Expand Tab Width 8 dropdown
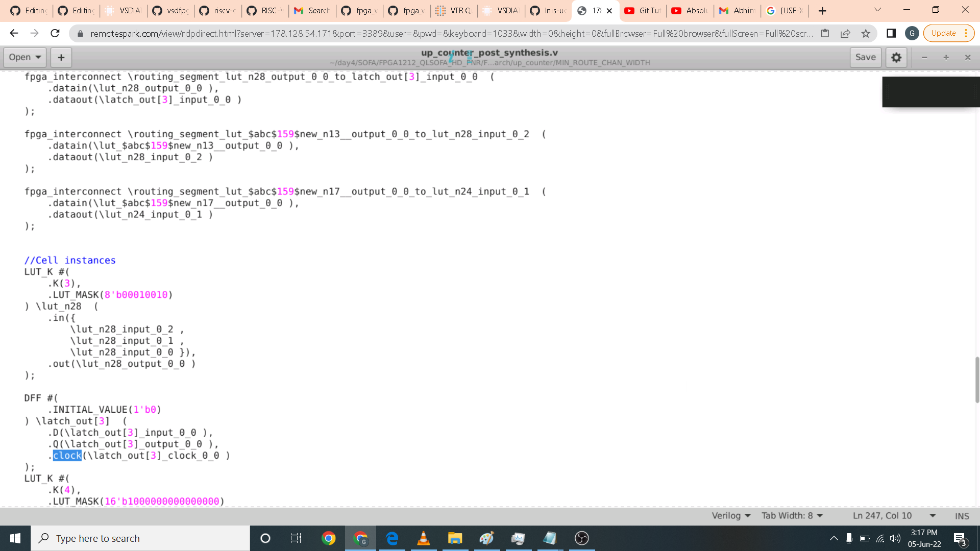The image size is (980, 551). tap(792, 516)
